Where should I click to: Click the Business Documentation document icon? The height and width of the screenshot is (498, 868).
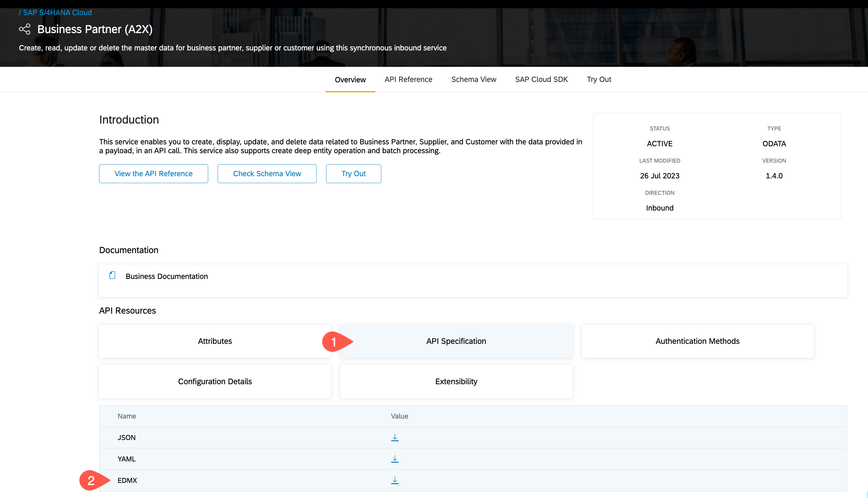(112, 276)
